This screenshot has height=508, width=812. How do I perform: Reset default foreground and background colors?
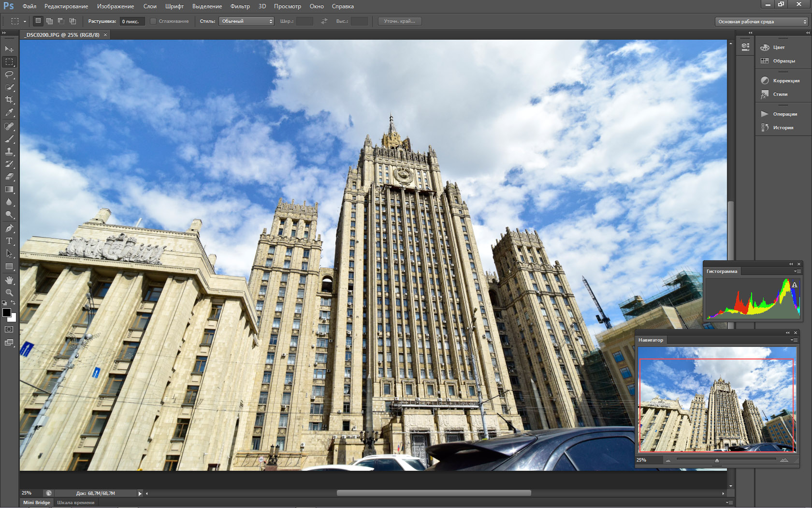(x=4, y=303)
